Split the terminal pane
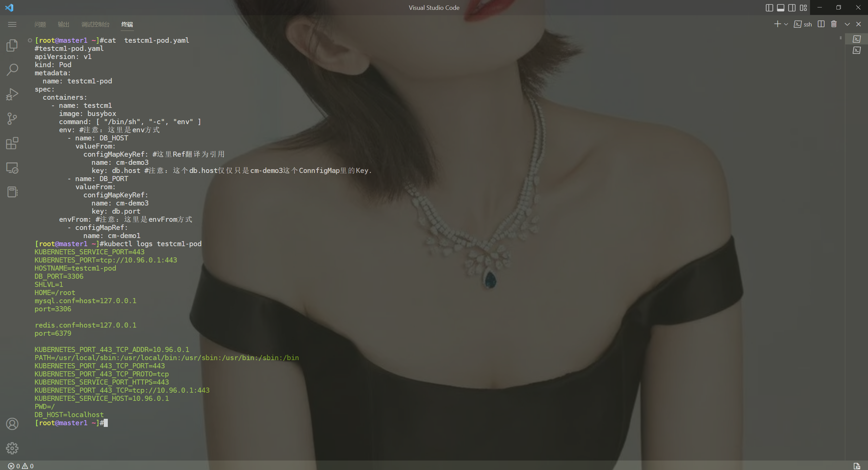Viewport: 868px width, 470px height. (x=821, y=24)
